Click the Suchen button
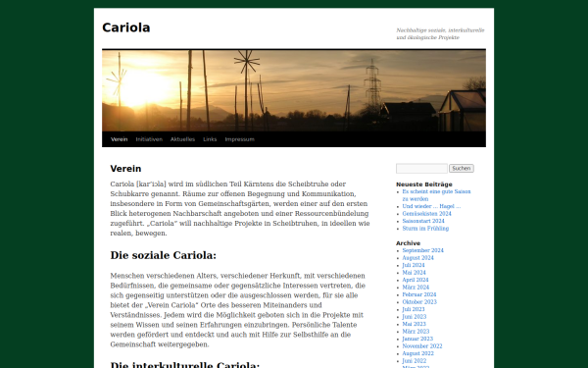 click(x=462, y=169)
